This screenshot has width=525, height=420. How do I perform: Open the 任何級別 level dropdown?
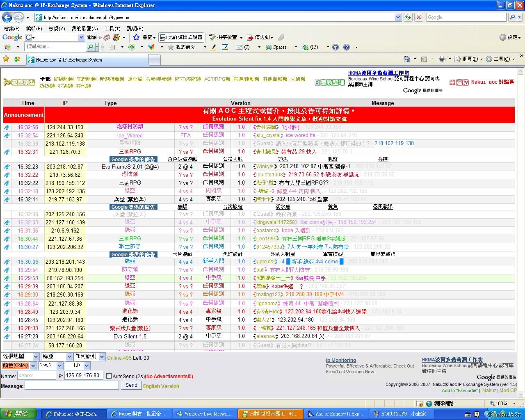click(89, 357)
